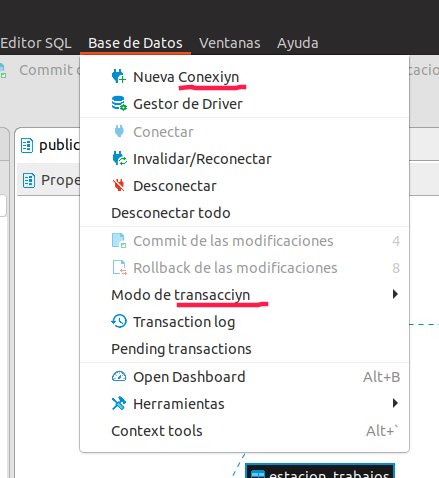This screenshot has width=439, height=478.
Task: Select Nueva Conexiyn menu entry text
Action: pos(186,77)
